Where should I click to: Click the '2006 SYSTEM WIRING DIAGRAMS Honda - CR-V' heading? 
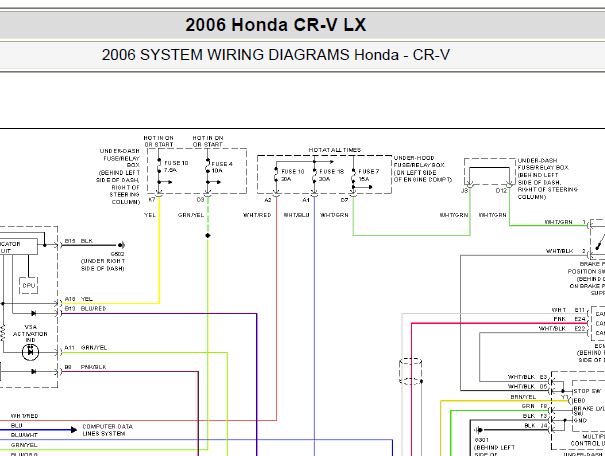click(x=275, y=55)
